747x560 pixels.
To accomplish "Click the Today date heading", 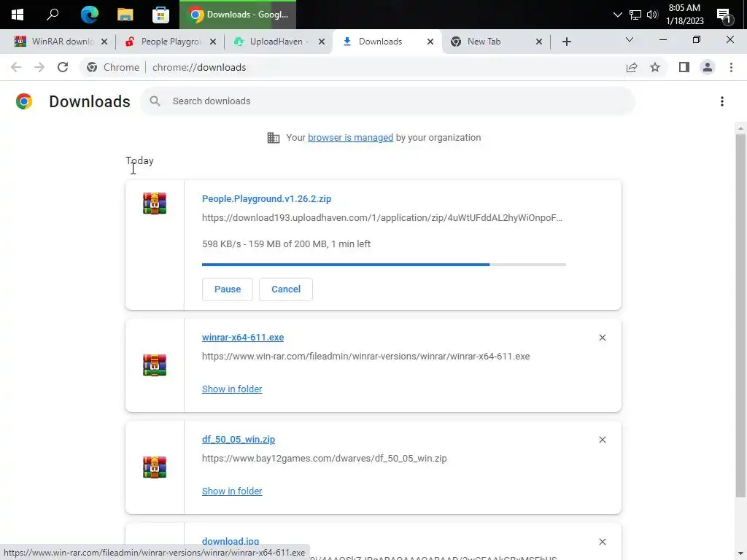I will pos(139,160).
